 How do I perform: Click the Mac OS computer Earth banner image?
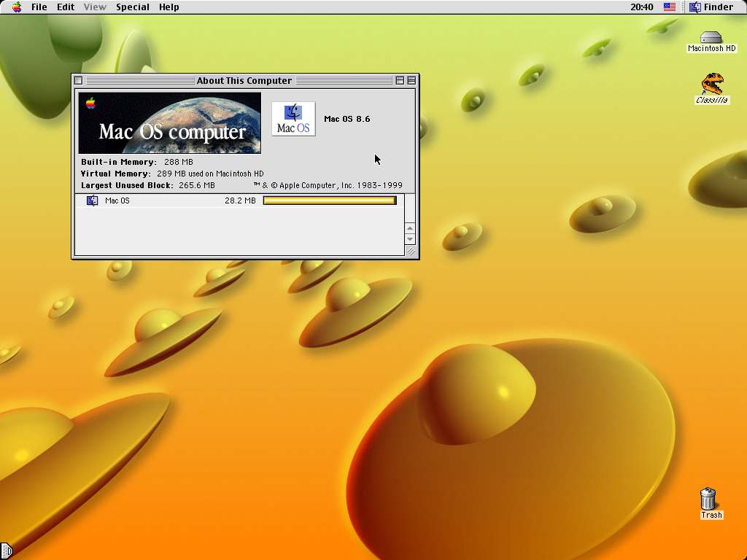[169, 122]
